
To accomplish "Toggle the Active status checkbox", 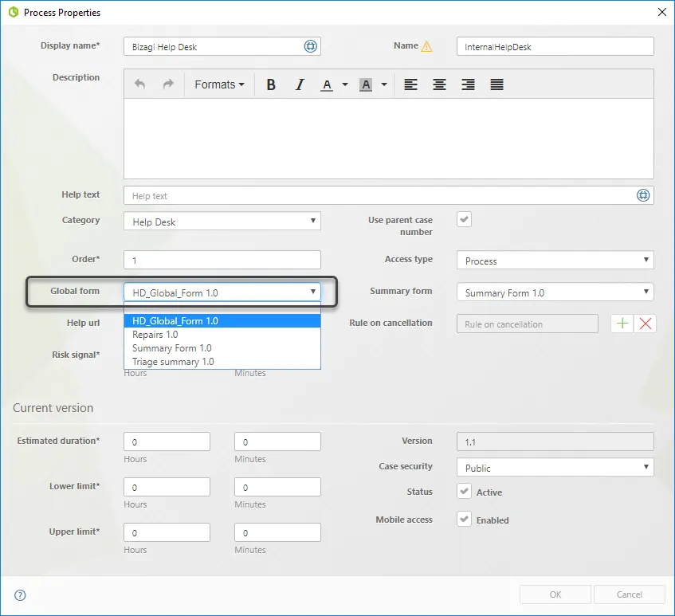I will pyautogui.click(x=464, y=491).
